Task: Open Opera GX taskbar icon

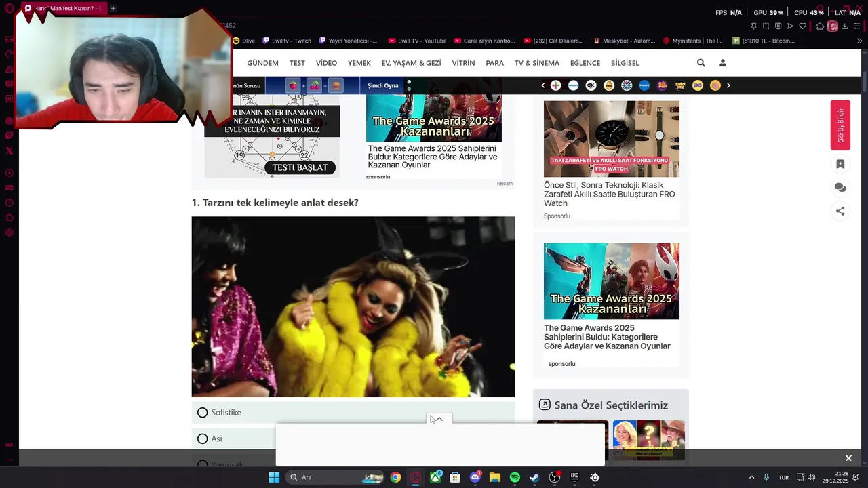Action: pos(416,477)
